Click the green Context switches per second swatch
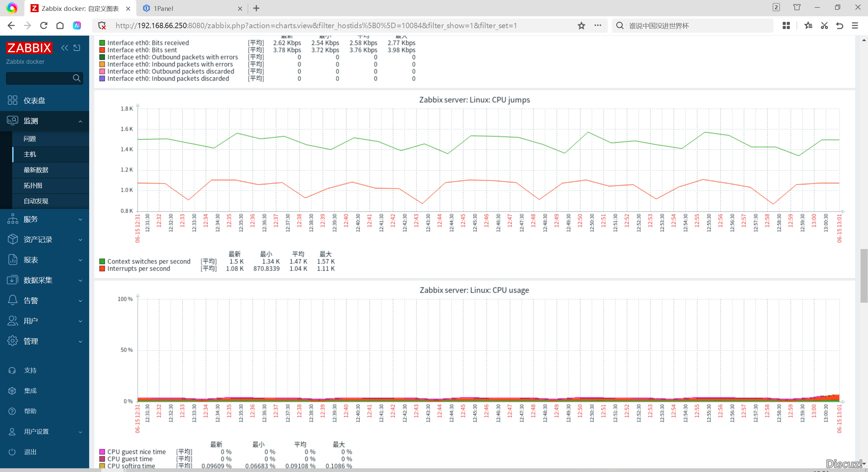Viewport: 868px width, 472px height. [x=102, y=261]
